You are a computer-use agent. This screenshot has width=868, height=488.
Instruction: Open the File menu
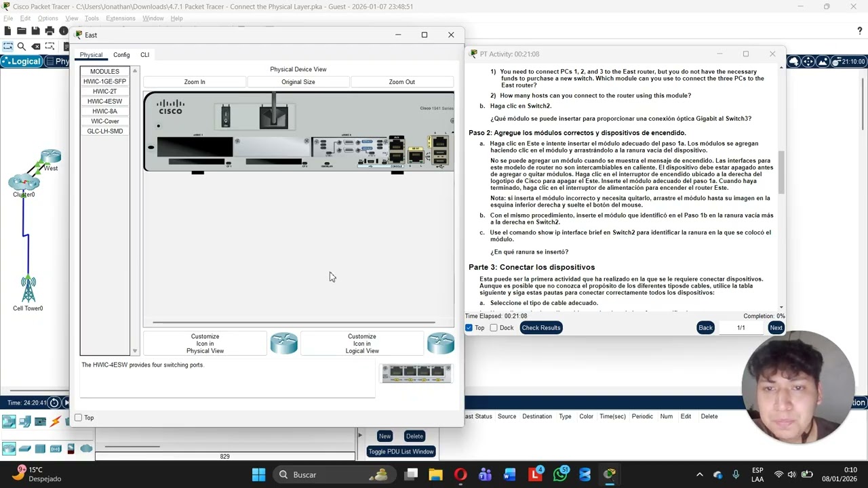[8, 18]
